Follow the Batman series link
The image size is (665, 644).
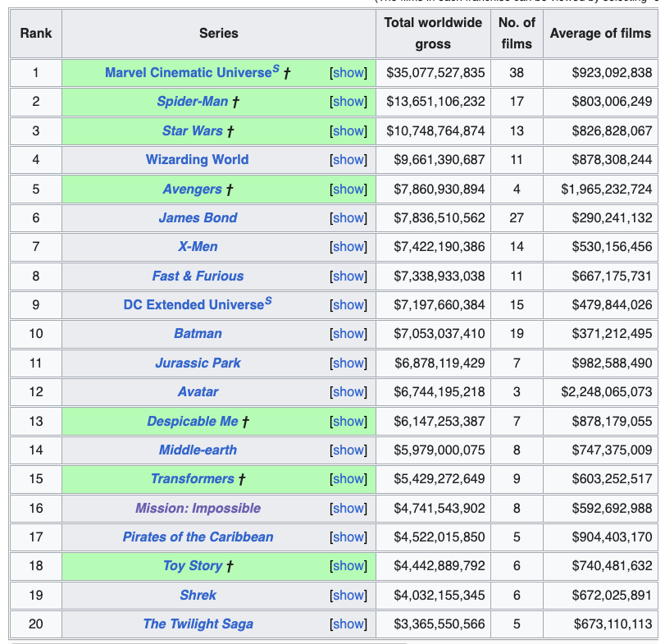click(x=198, y=333)
